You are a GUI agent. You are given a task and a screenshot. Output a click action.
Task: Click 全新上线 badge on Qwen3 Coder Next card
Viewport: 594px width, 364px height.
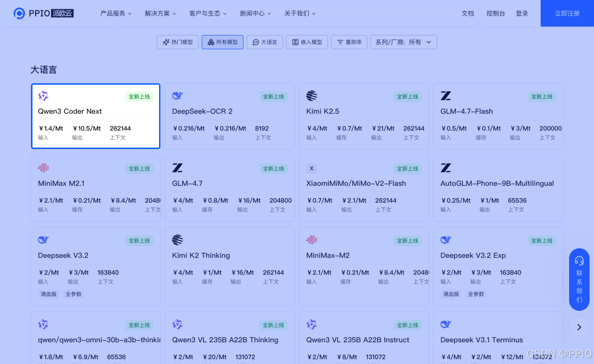click(139, 96)
